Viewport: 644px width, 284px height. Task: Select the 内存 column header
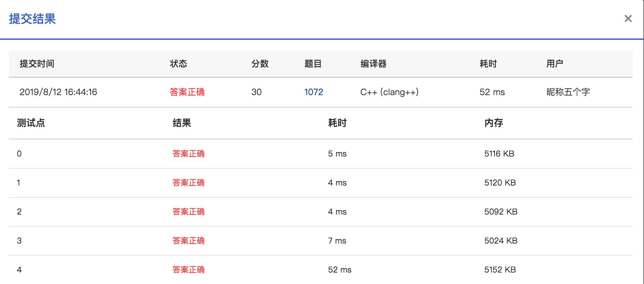[x=494, y=123]
